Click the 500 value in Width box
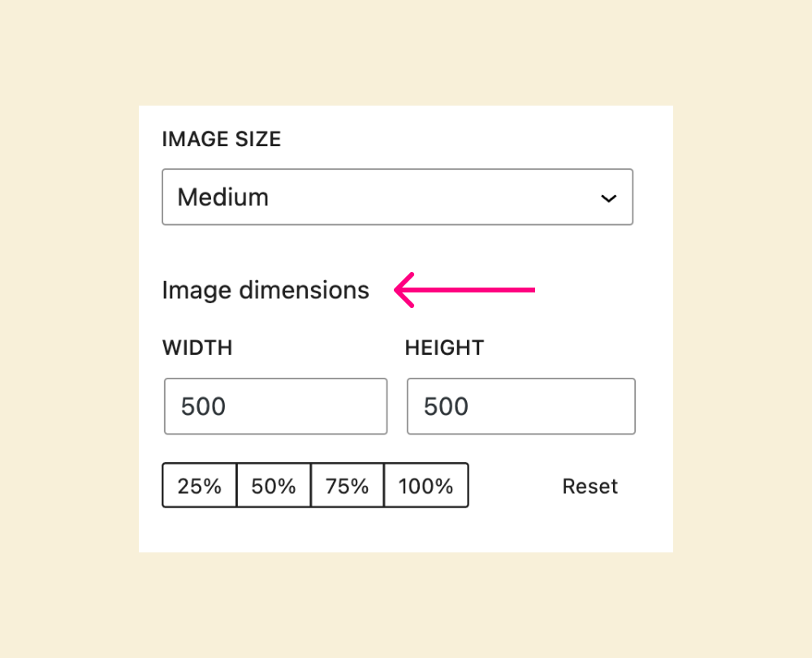Screen dimensions: 812x658 click(x=203, y=406)
